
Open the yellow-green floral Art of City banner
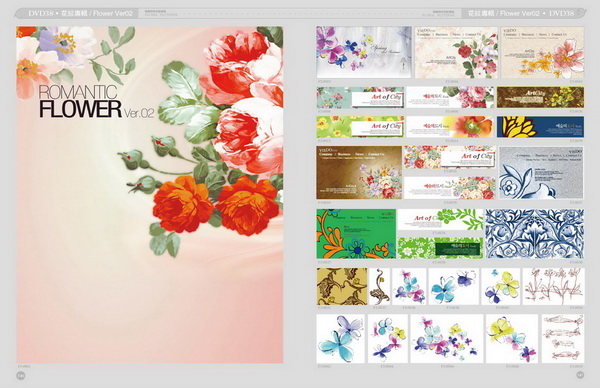(x=360, y=127)
